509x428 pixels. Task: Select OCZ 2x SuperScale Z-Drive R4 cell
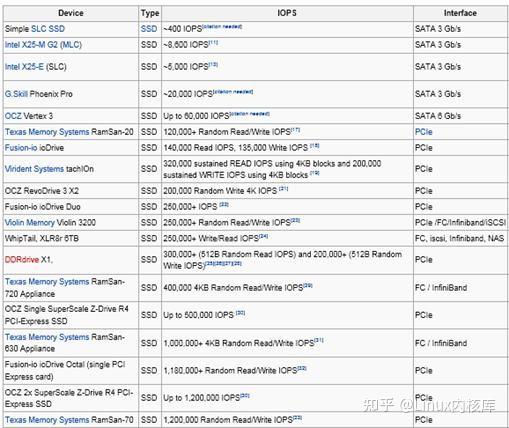coord(71,398)
